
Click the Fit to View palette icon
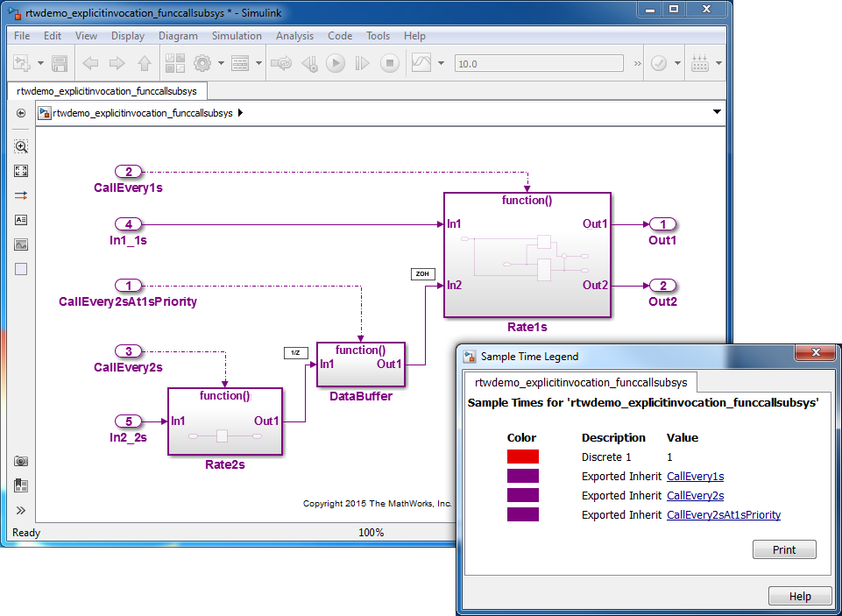click(x=21, y=171)
